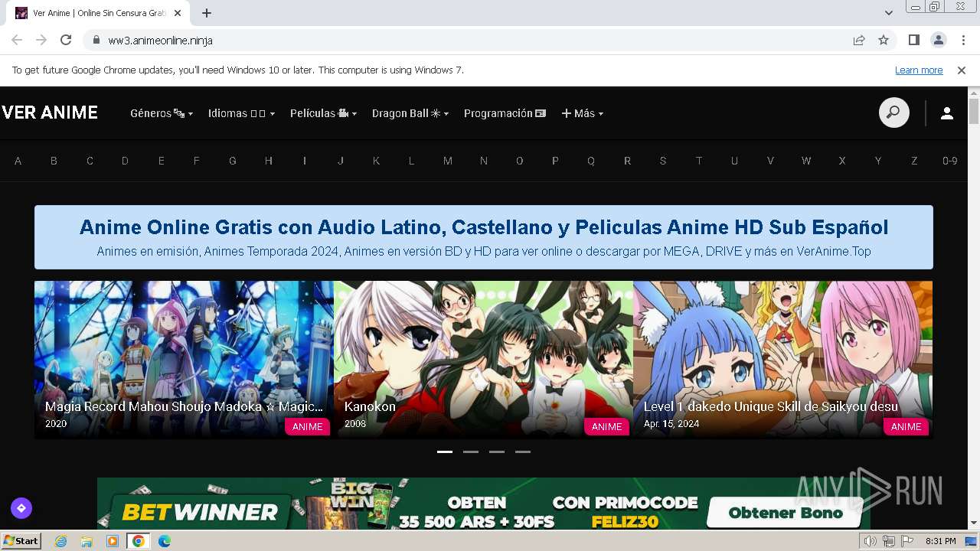
Task: Open the site search magnifier icon
Action: [893, 112]
